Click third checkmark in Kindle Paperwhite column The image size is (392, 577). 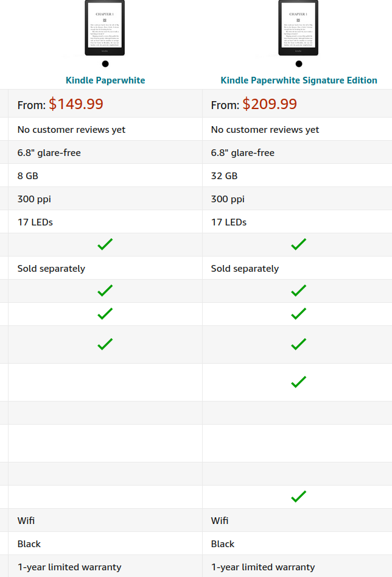[x=105, y=314]
